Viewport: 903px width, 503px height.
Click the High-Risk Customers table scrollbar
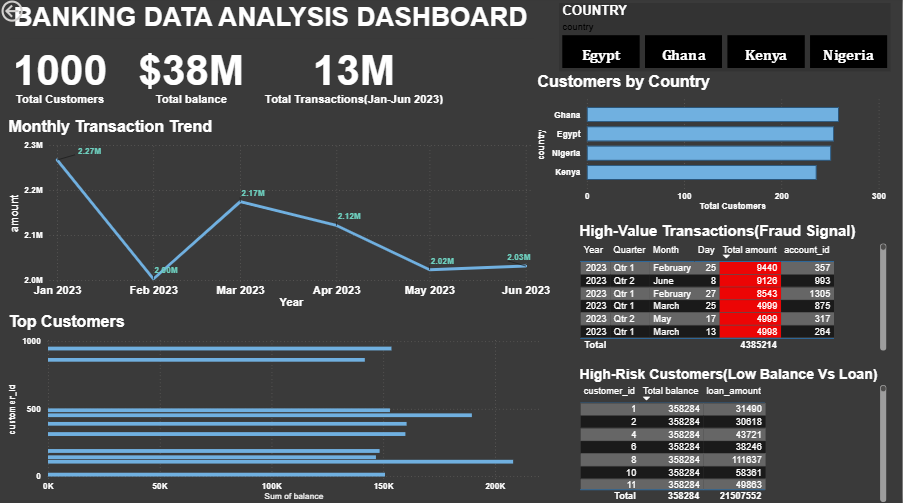coord(883,443)
